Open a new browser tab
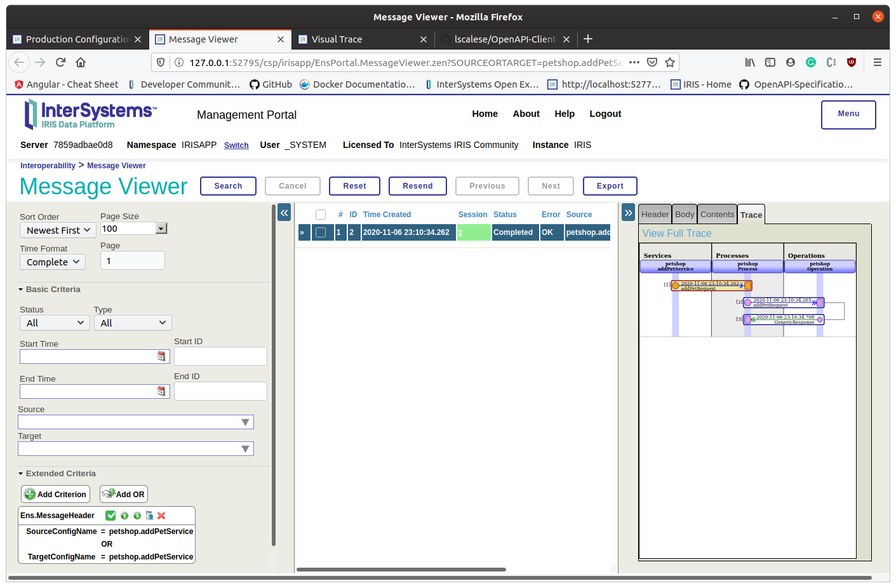The width and height of the screenshot is (896, 588). pyautogui.click(x=588, y=39)
